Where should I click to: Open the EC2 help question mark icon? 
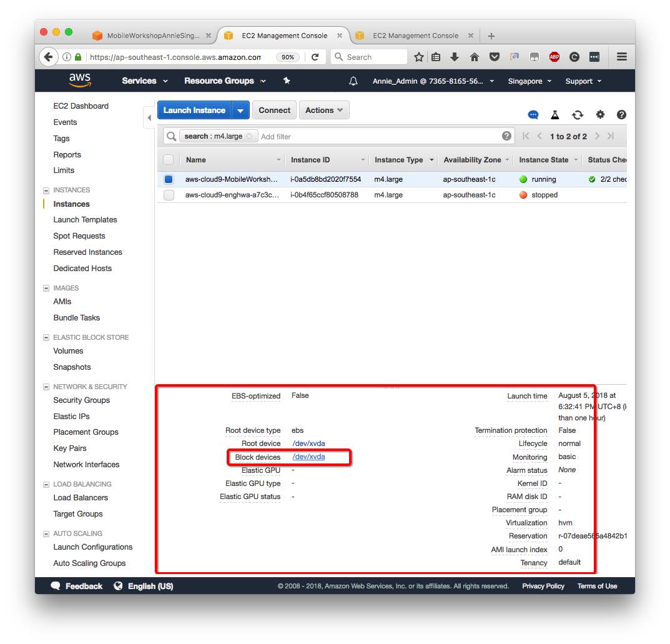tap(621, 114)
